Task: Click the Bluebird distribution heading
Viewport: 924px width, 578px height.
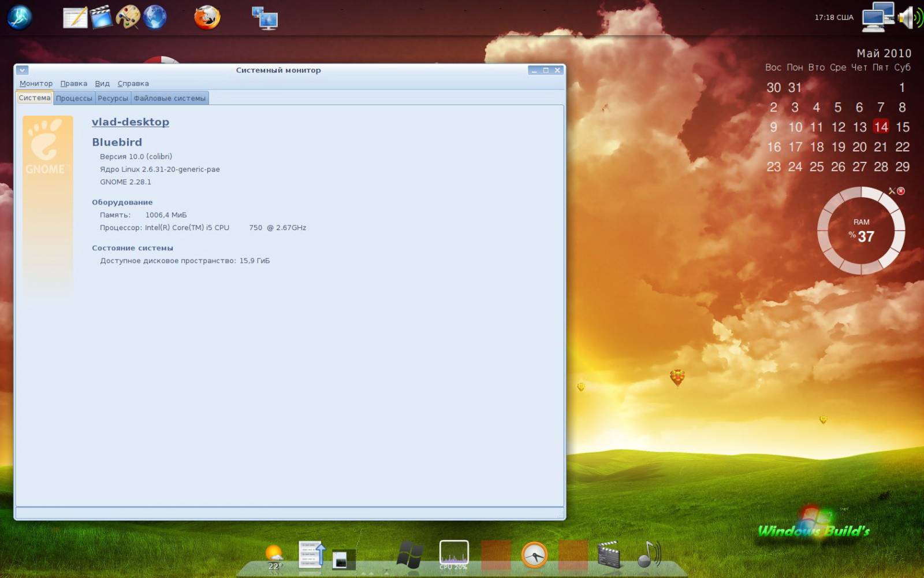Action: 117,142
